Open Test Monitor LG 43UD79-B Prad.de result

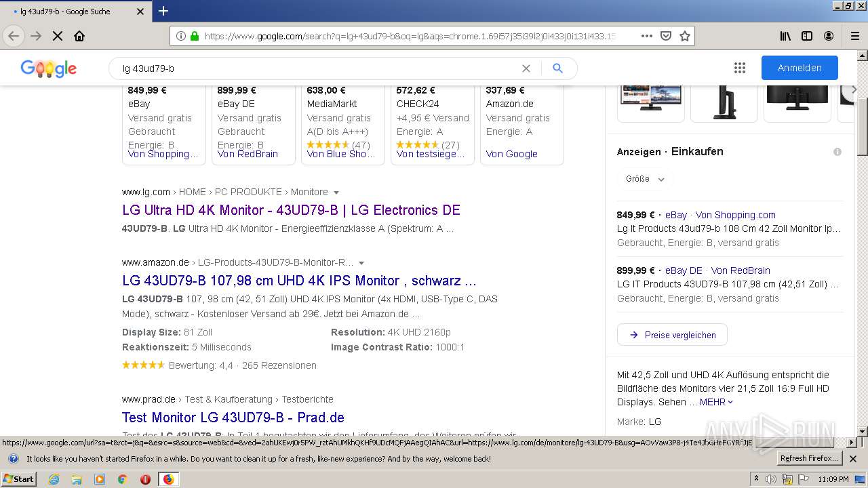233,418
